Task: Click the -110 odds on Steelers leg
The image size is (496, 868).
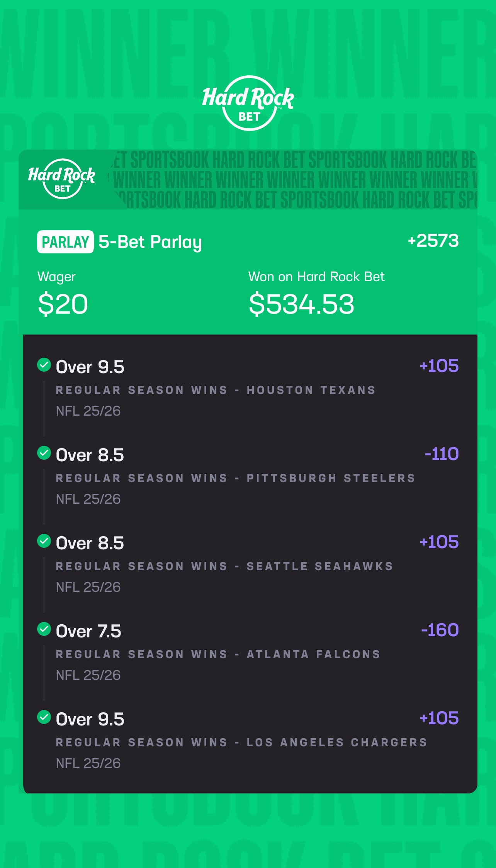Action: tap(442, 454)
